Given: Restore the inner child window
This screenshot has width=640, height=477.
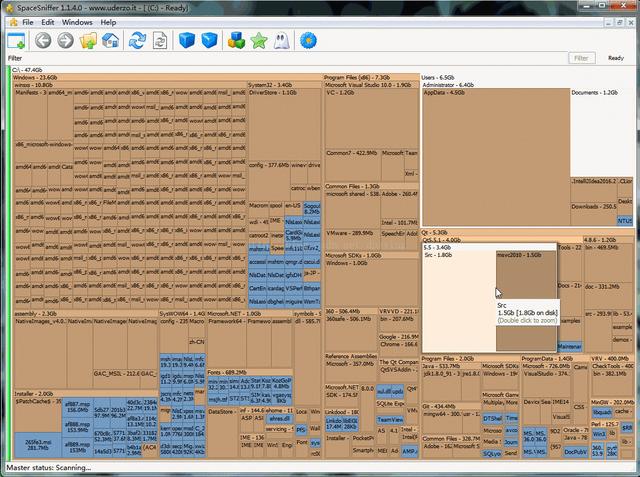Looking at the screenshot, I should pyautogui.click(x=619, y=23).
